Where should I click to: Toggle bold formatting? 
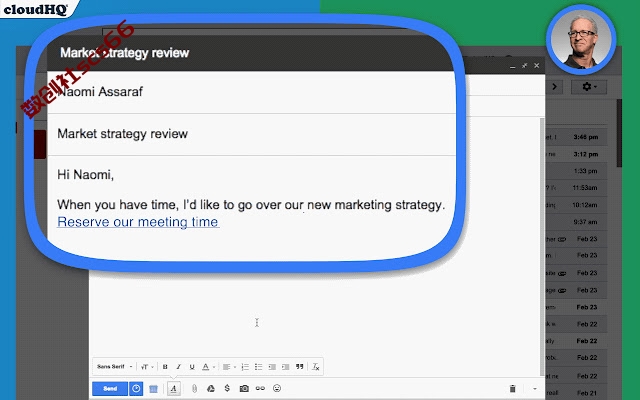(x=165, y=367)
